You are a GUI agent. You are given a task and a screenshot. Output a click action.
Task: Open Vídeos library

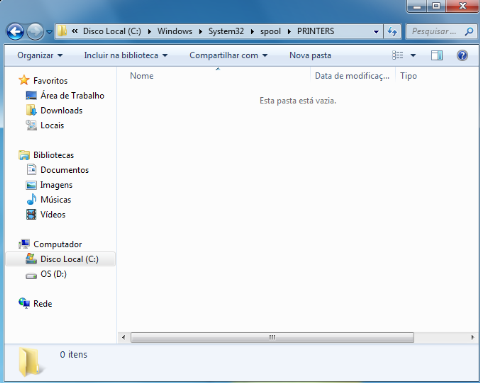(53, 215)
